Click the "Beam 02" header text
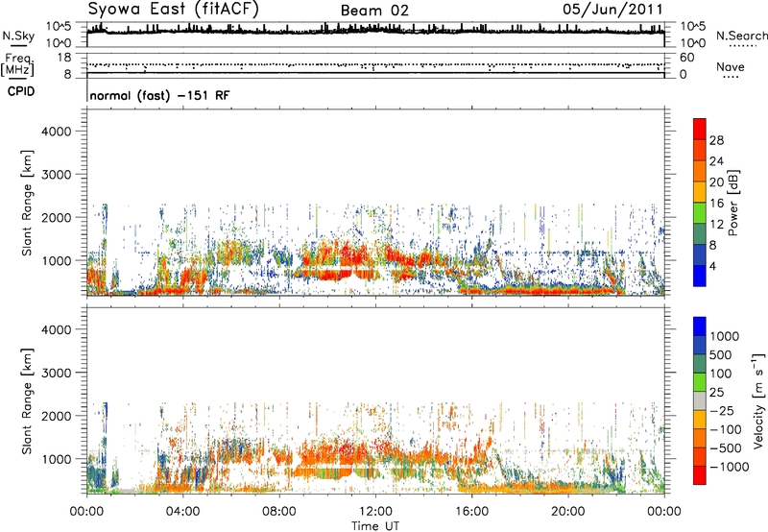 click(374, 11)
